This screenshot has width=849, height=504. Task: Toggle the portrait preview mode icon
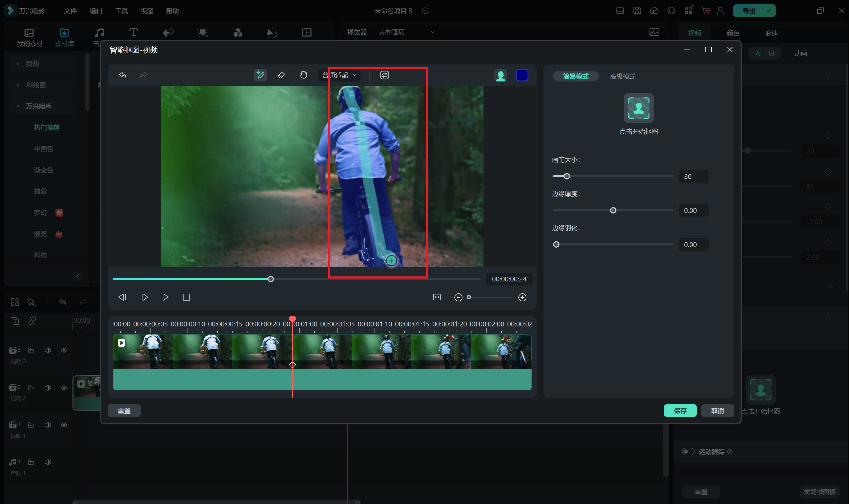point(501,75)
